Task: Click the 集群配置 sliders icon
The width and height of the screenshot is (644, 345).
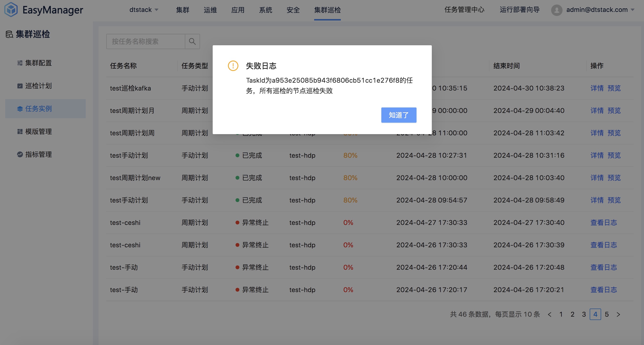Action: tap(20, 63)
